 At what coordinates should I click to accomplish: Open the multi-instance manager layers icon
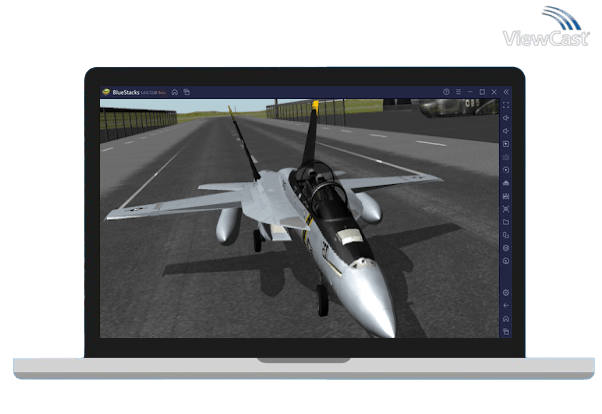(x=506, y=248)
